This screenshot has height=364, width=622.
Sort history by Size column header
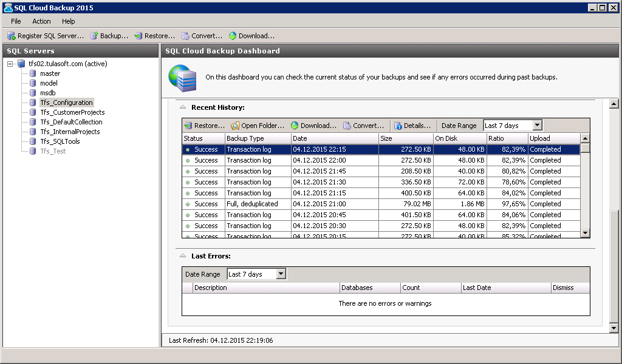(406, 138)
